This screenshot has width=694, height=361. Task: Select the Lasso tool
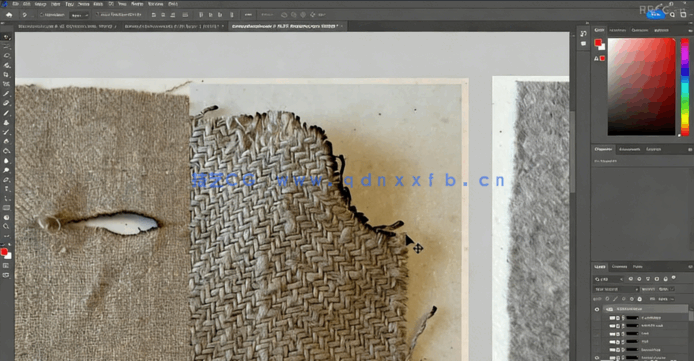(6, 56)
